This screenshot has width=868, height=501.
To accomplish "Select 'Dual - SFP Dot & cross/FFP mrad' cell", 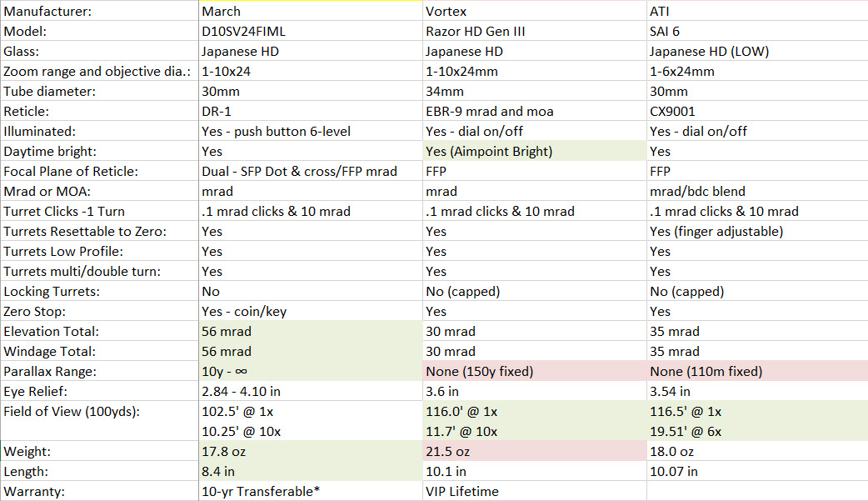I will [311, 171].
